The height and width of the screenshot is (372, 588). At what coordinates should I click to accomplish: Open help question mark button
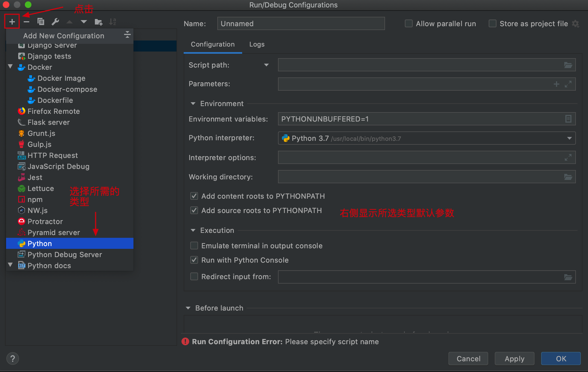click(13, 358)
